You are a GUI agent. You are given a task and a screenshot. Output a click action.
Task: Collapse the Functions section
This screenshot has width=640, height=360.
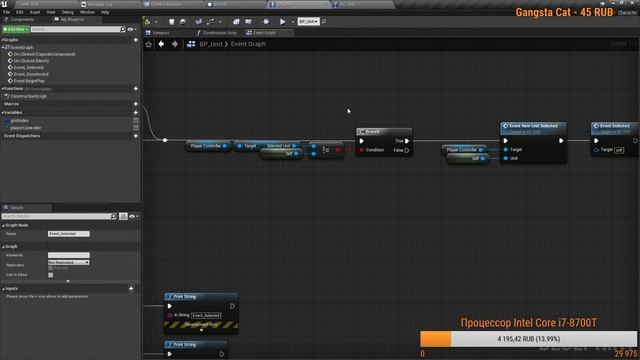(2, 89)
